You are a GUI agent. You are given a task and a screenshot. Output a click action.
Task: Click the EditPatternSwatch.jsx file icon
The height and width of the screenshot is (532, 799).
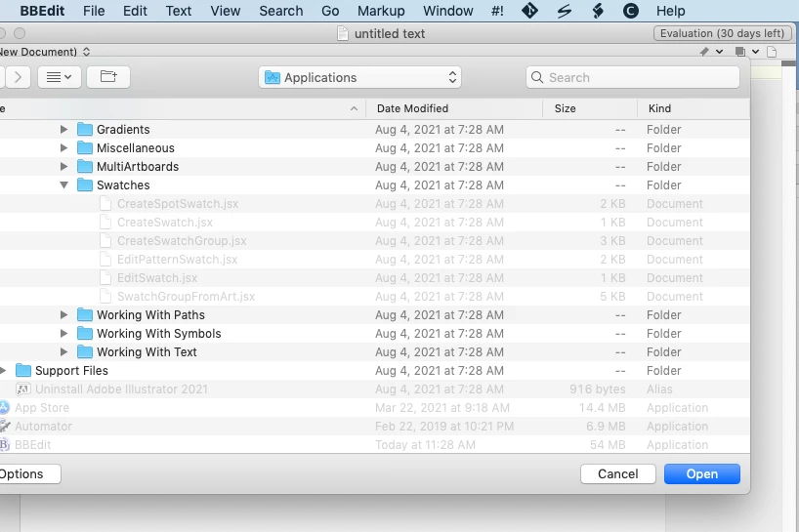coord(105,259)
